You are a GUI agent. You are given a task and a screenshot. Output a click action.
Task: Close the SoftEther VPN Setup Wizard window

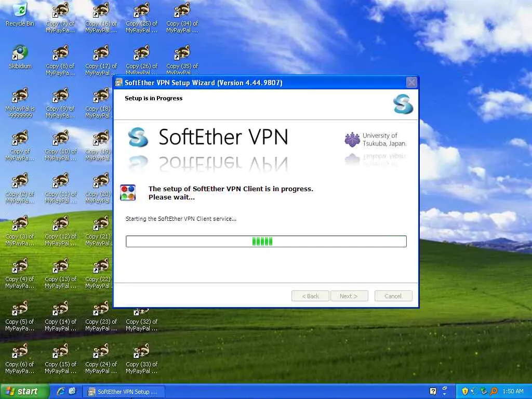click(411, 83)
